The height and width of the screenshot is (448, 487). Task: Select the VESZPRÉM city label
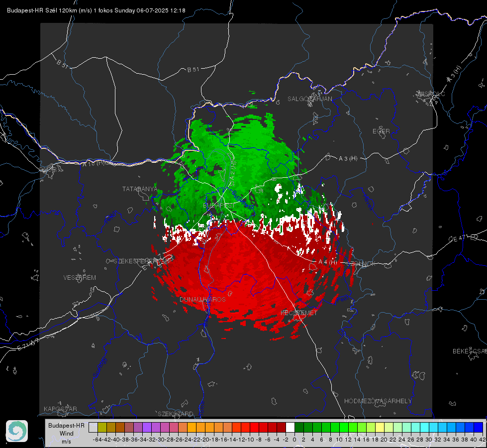pos(80,277)
